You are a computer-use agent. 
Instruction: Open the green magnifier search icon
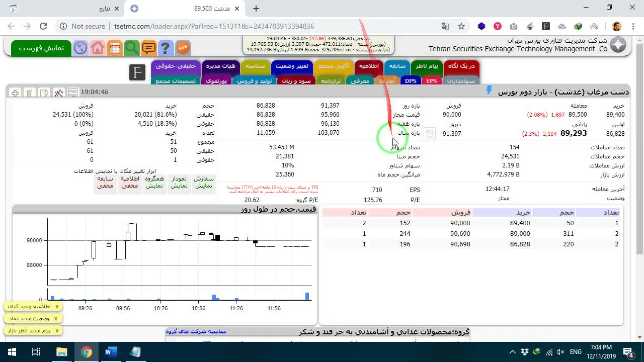132,48
